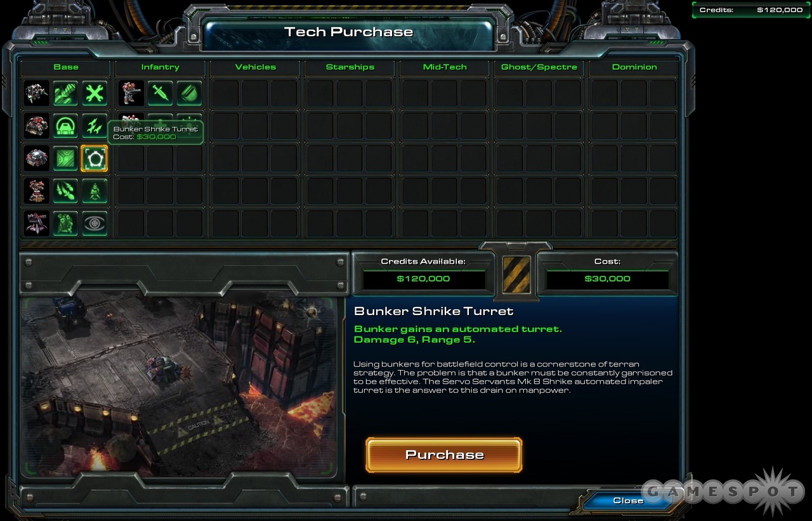The width and height of the screenshot is (812, 521).
Task: Click the Close button
Action: (x=628, y=500)
